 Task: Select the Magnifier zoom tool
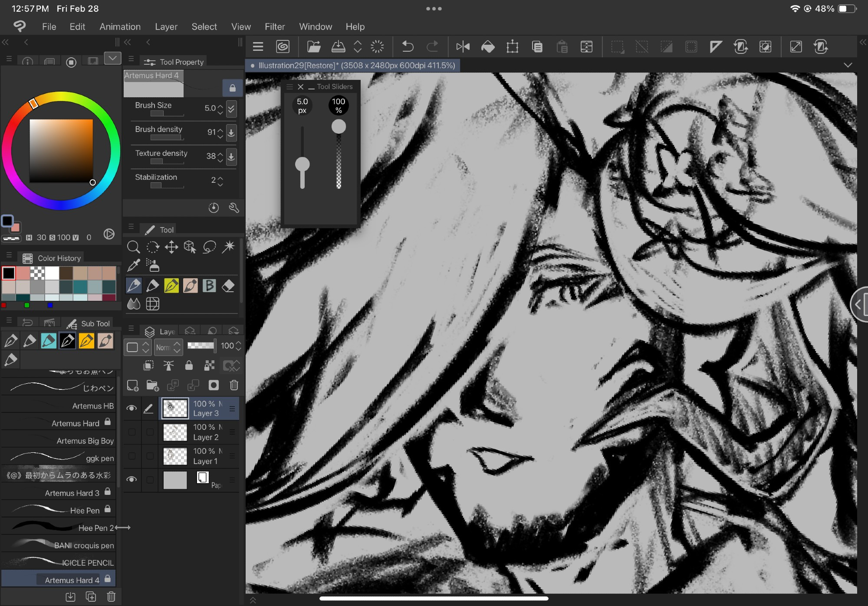tap(133, 247)
